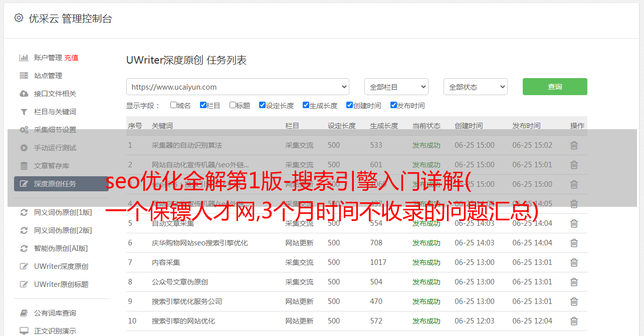Toggle the 标题 display field checkbox

[233, 105]
